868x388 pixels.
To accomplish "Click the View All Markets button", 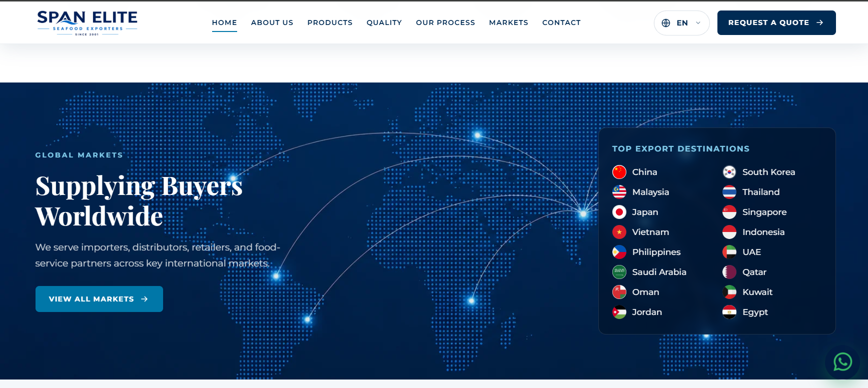I will click(x=99, y=299).
